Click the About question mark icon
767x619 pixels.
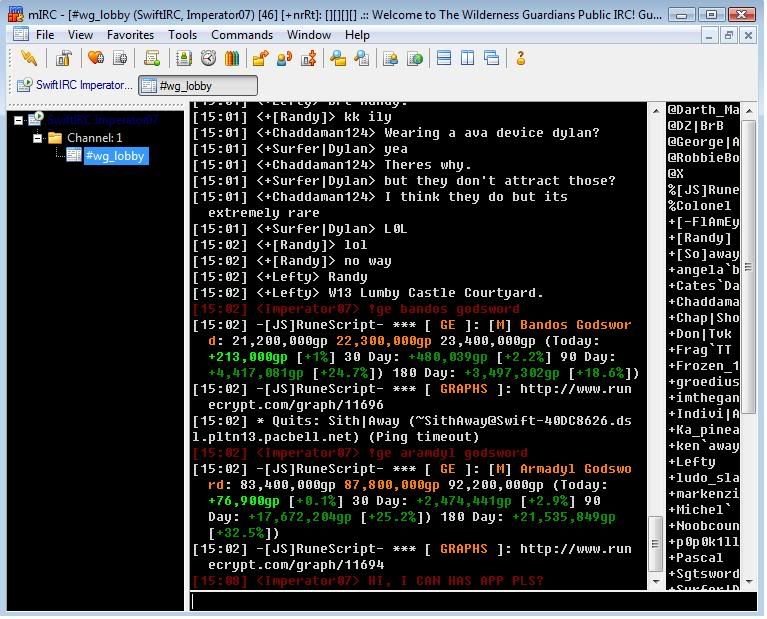pyautogui.click(x=520, y=58)
